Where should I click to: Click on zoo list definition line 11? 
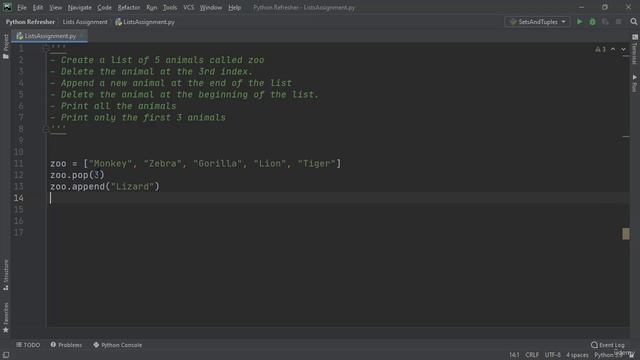click(196, 164)
